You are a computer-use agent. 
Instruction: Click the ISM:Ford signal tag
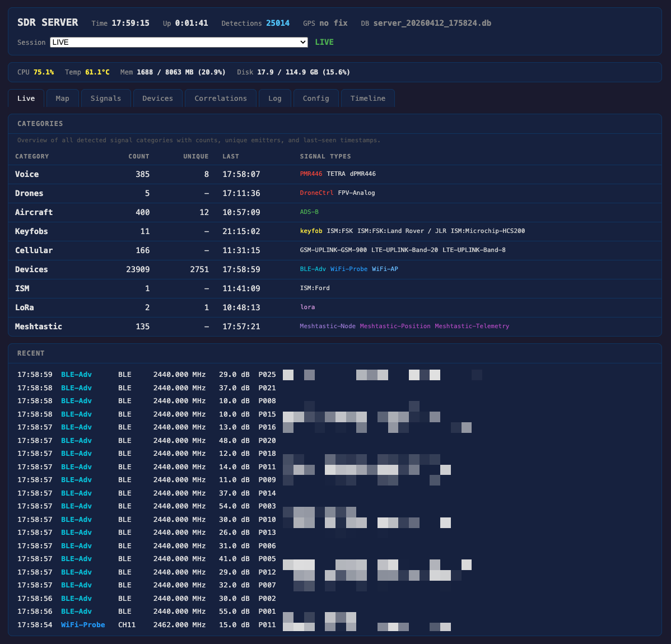tap(315, 288)
